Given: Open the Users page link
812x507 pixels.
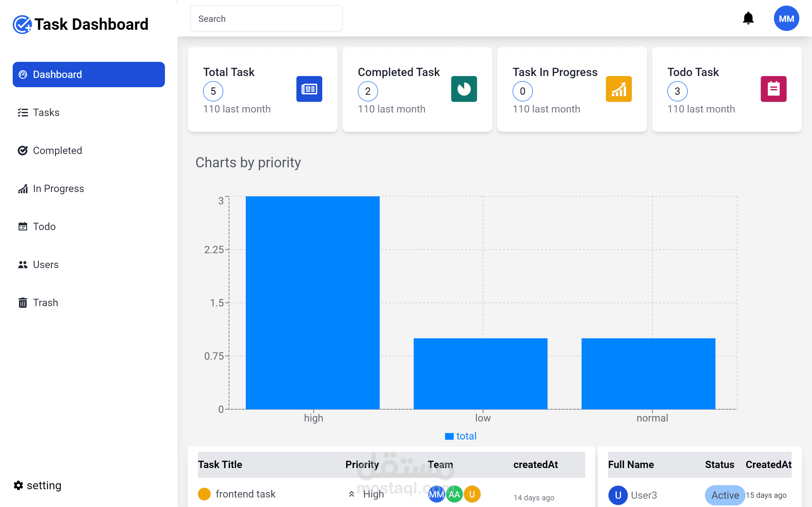Looking at the screenshot, I should (46, 265).
